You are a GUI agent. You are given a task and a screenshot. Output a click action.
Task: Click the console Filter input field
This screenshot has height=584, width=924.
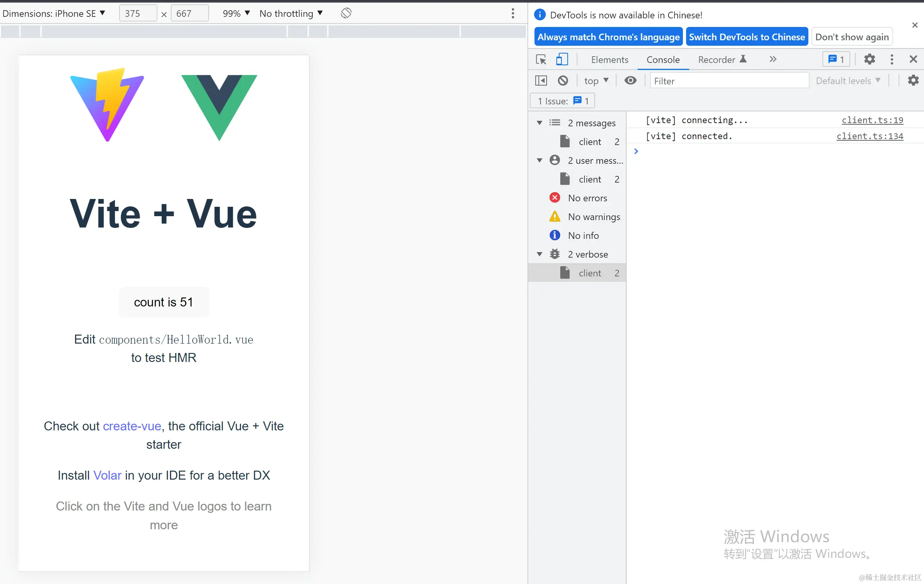[x=729, y=81]
